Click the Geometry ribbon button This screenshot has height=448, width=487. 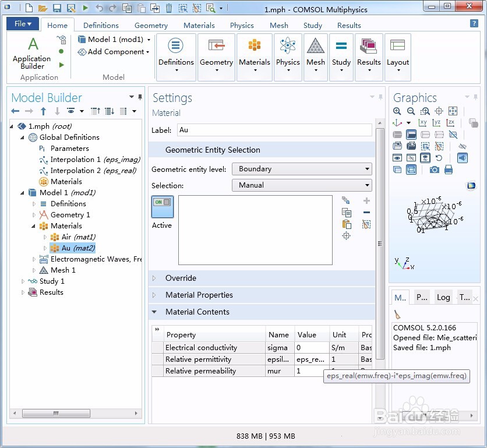pyautogui.click(x=216, y=57)
